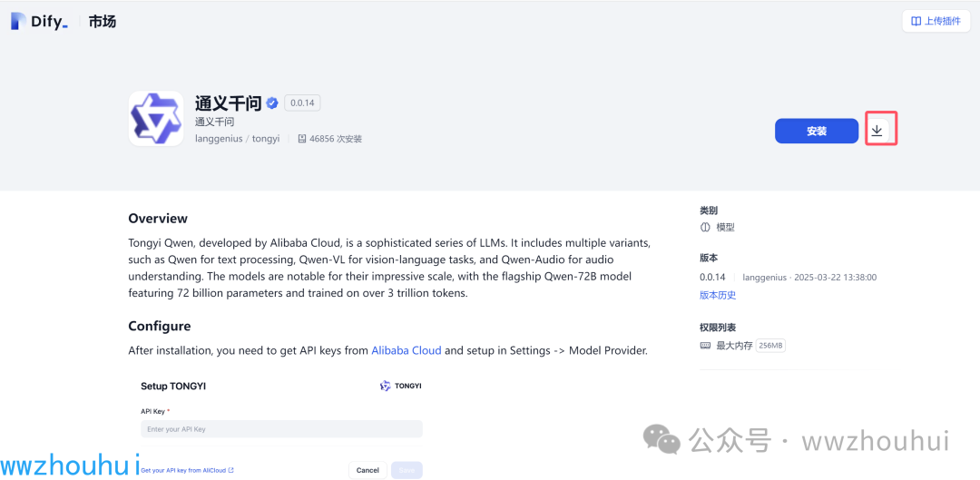Open the 版本历史 link
980x480 pixels.
718,295
